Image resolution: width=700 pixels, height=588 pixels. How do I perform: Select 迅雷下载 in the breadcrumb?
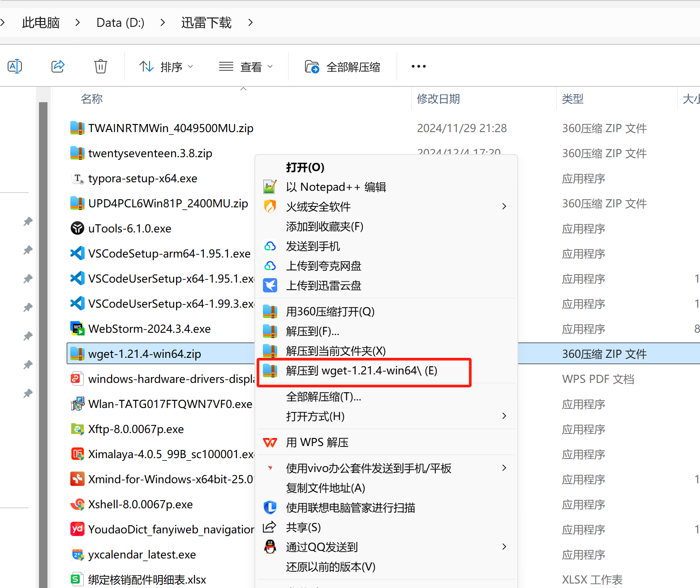(206, 22)
